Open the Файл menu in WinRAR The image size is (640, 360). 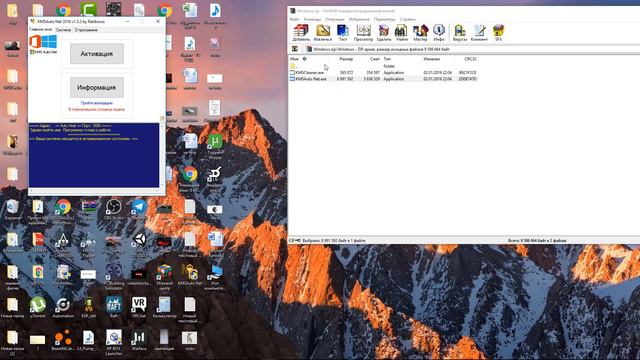[x=294, y=19]
